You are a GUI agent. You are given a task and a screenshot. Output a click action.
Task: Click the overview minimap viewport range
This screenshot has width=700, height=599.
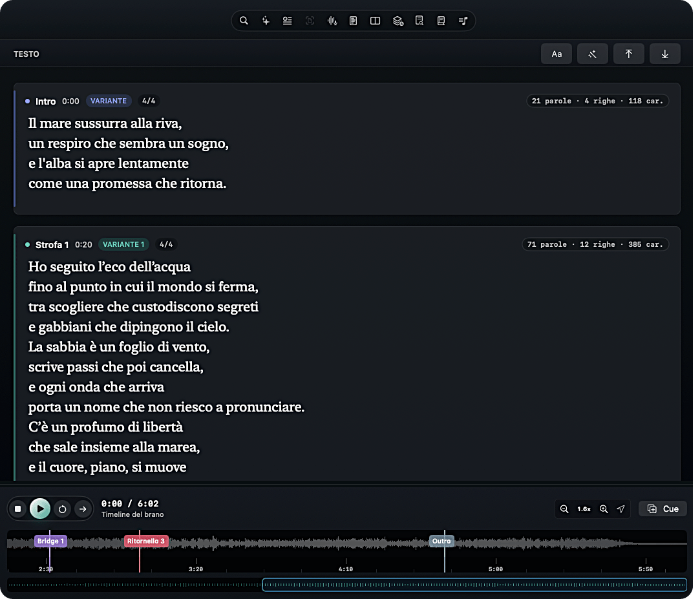(474, 585)
